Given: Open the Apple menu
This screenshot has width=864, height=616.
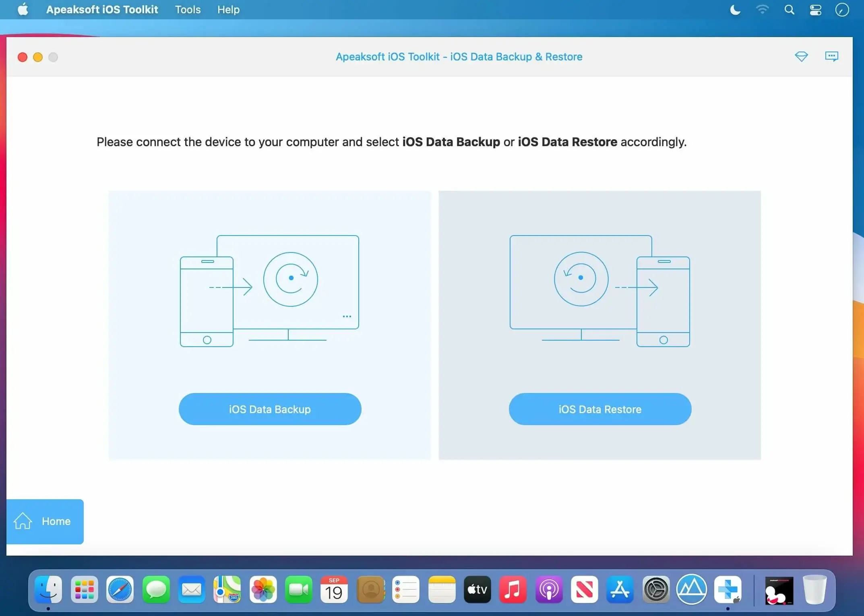Looking at the screenshot, I should 23,9.
